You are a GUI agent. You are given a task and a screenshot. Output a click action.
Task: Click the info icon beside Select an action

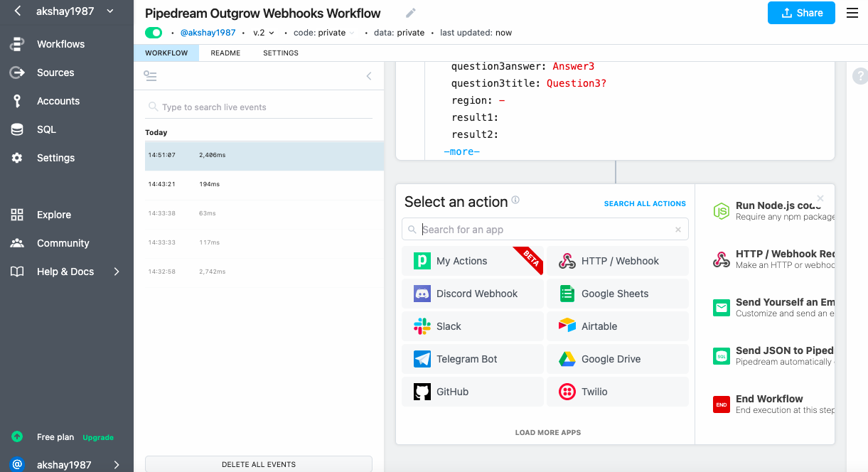(x=515, y=200)
